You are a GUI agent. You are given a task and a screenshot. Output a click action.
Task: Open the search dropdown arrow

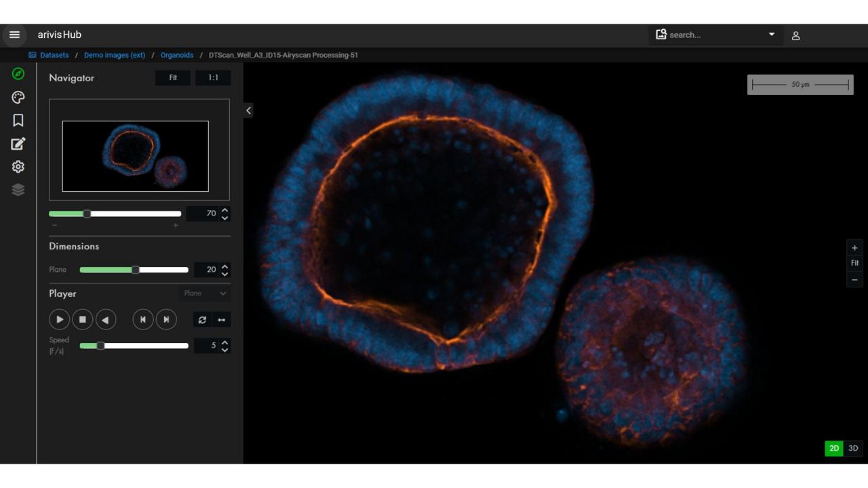click(771, 35)
